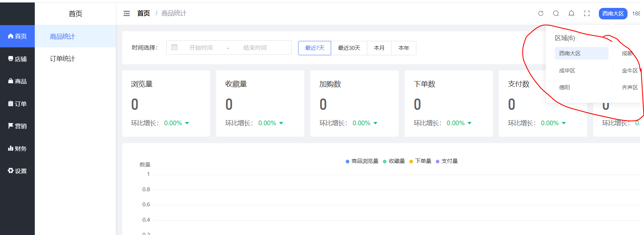644x235 pixels.
Task: Open the 西南大区 region dropdown
Action: 612,14
